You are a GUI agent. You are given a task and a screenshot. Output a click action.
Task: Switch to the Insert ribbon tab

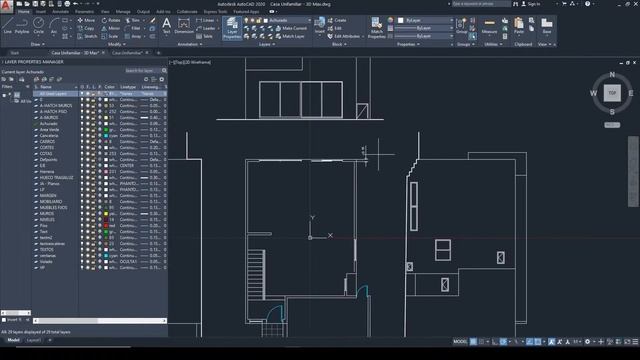click(x=41, y=12)
